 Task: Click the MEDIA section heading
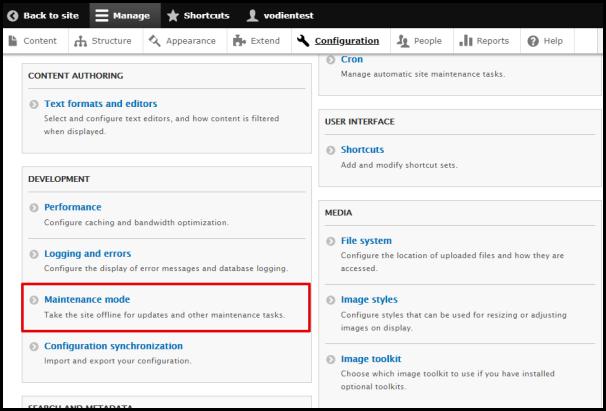338,213
